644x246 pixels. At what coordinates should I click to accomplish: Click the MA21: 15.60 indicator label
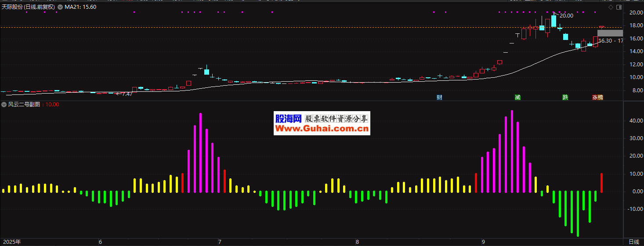(80, 7)
